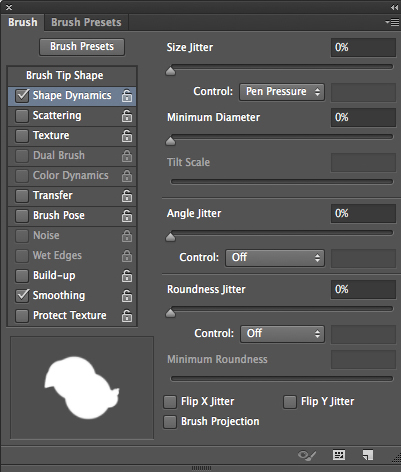The height and width of the screenshot is (472, 401).
Task: Click the Brush Presets button
Action: [82, 47]
